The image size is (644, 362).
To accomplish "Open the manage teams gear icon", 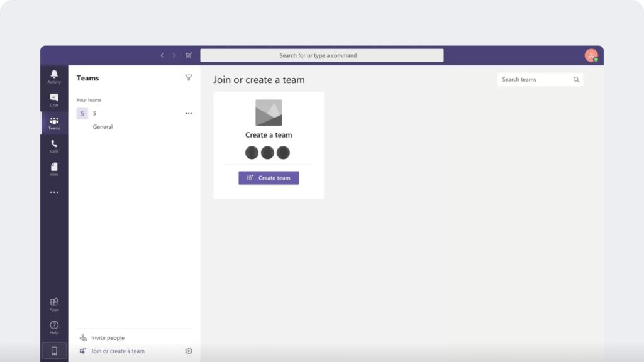I will pos(189,351).
